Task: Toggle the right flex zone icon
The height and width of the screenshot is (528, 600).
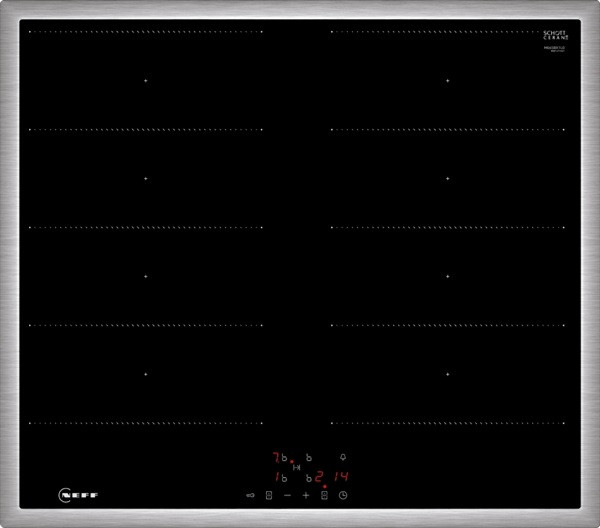Action: tap(324, 495)
